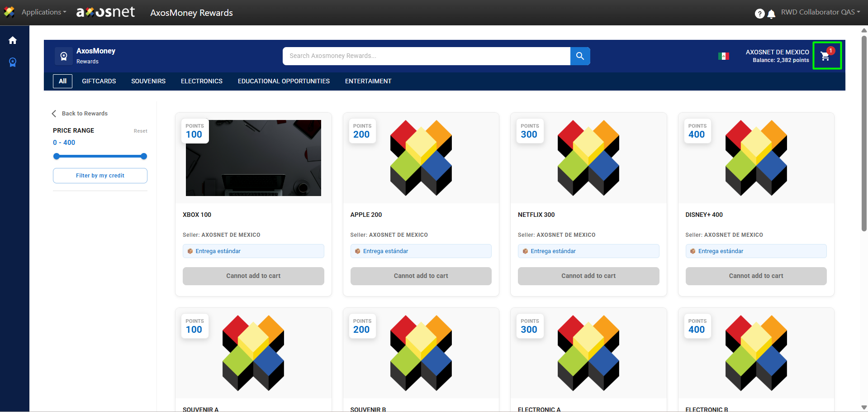
Task: Toggle Filter by my credit
Action: 100,176
